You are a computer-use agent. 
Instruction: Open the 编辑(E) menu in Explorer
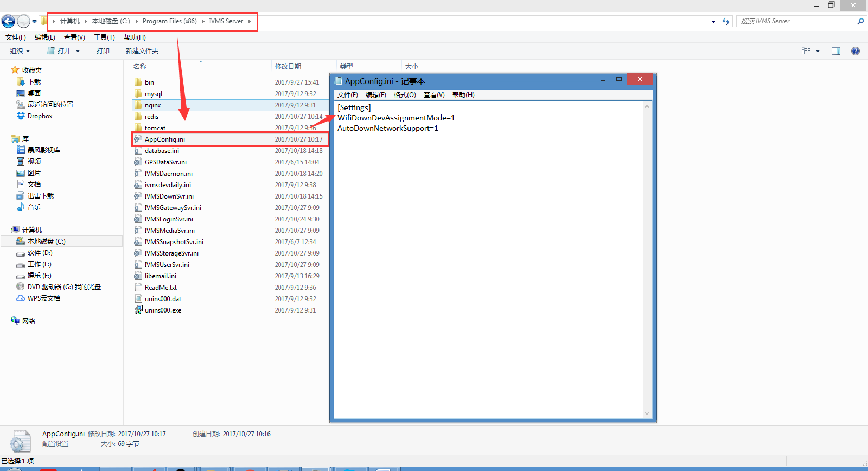44,37
